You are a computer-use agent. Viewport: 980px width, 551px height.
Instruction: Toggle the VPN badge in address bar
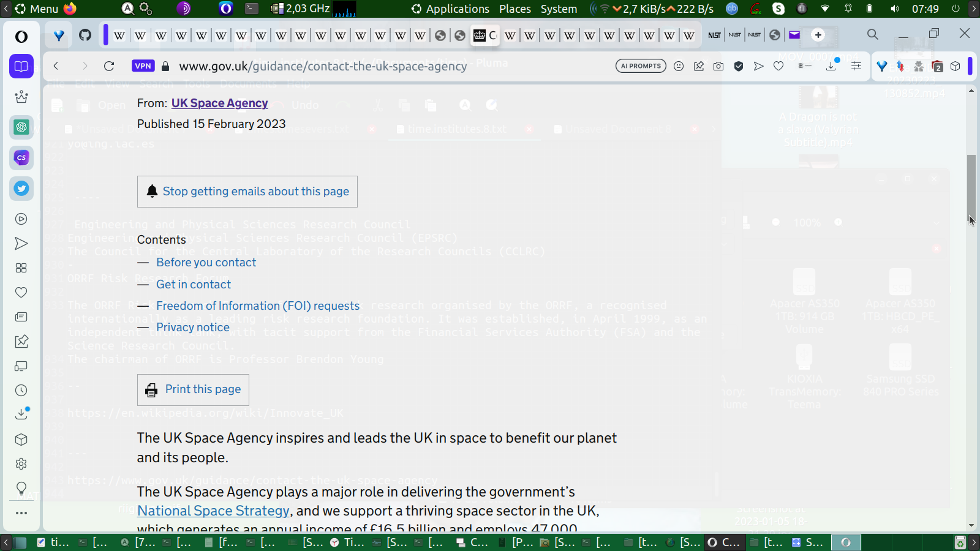(x=143, y=66)
